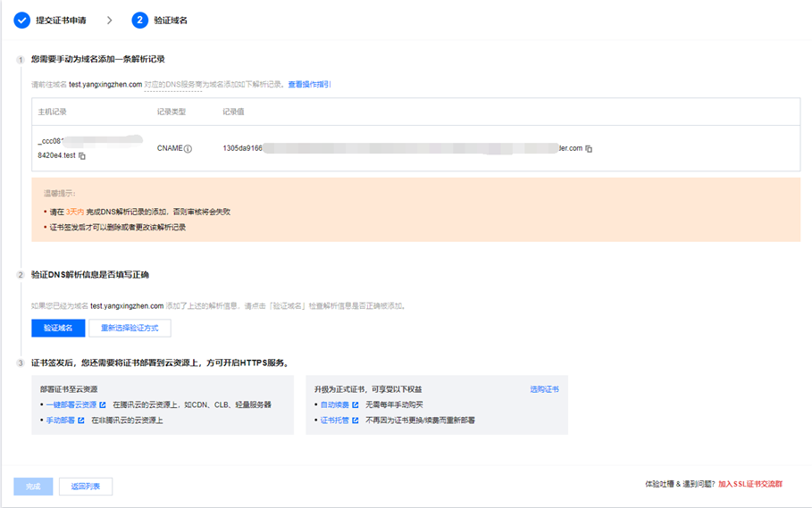812x508 pixels.
Task: Select the host record text 8420e4.test
Action: point(56,155)
